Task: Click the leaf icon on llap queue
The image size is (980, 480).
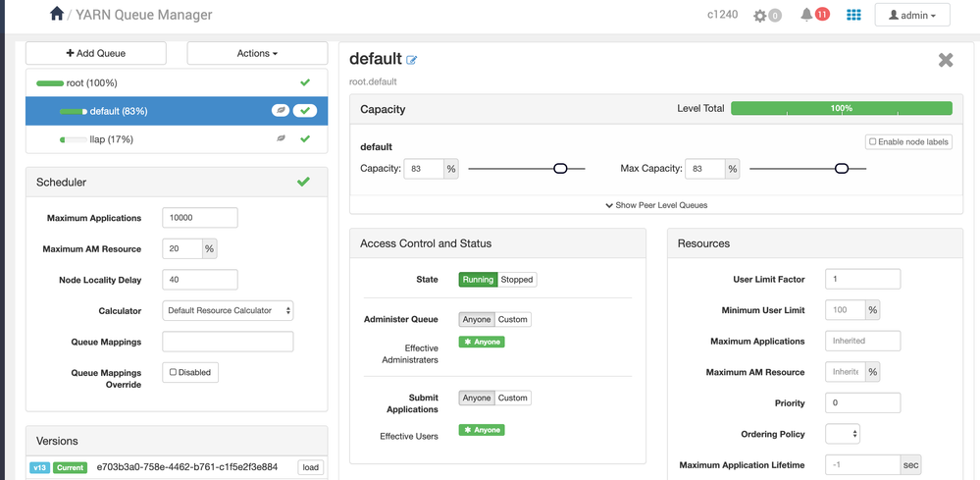Action: click(282, 138)
